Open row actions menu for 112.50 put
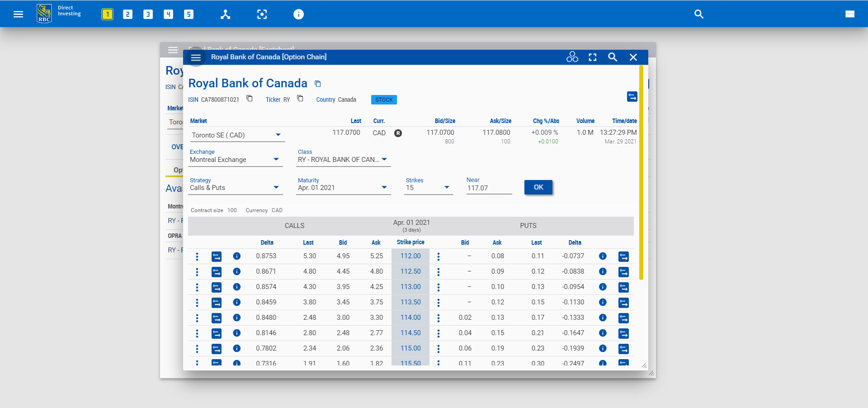The height and width of the screenshot is (408, 868). (x=438, y=272)
